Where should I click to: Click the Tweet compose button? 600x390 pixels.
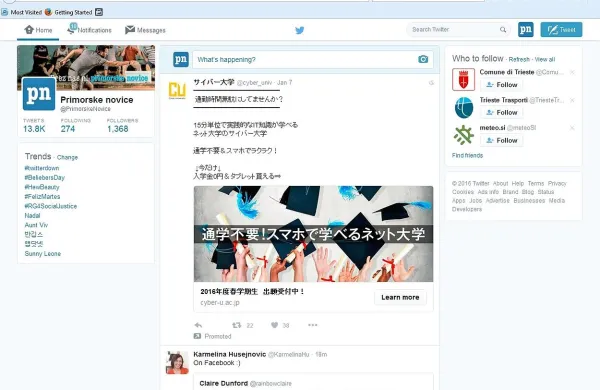[x=561, y=29]
